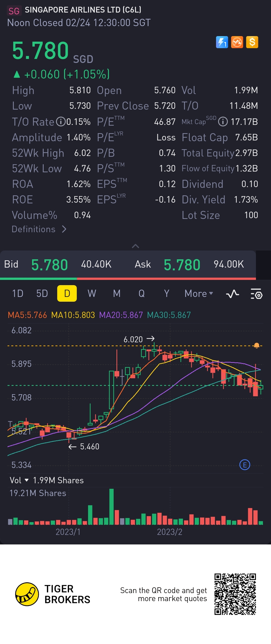Tap the Bid price 5.780
Viewport: 271px width, 644px height.
pyautogui.click(x=49, y=265)
